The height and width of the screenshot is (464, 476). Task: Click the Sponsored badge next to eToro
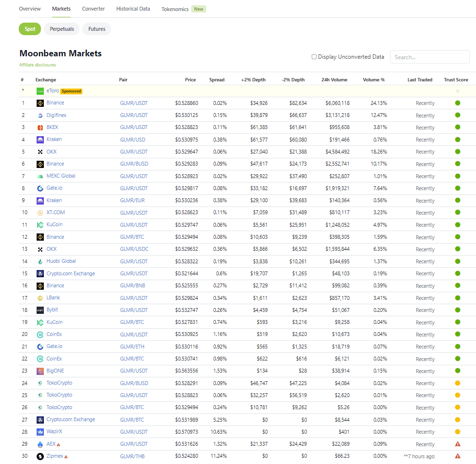click(x=71, y=91)
